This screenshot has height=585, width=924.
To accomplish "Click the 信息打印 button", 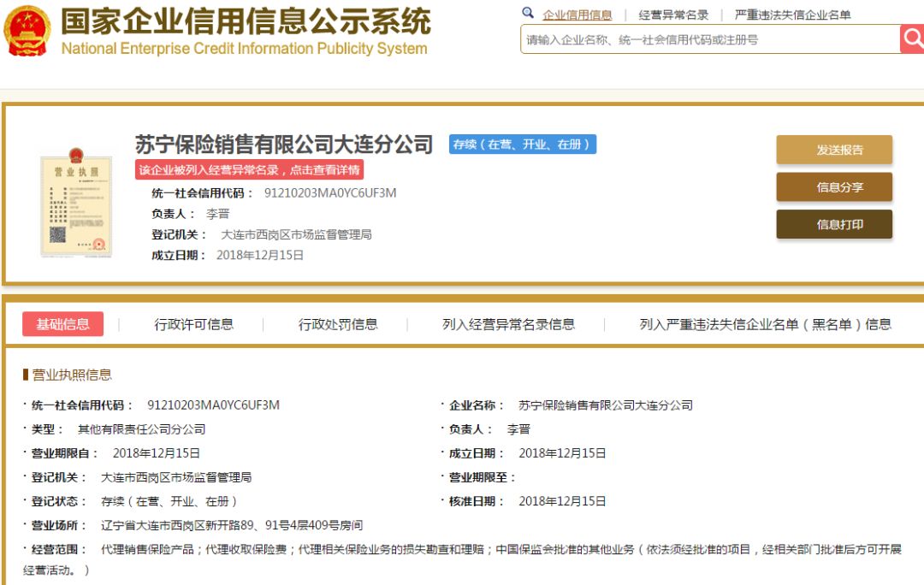I will point(833,225).
